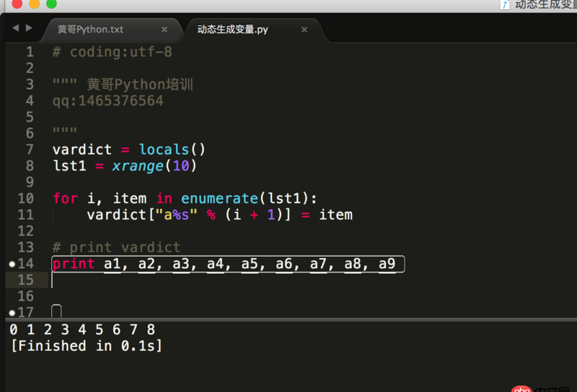Close the 动态生成变量.py tab
577x392 pixels.
pyautogui.click(x=304, y=30)
